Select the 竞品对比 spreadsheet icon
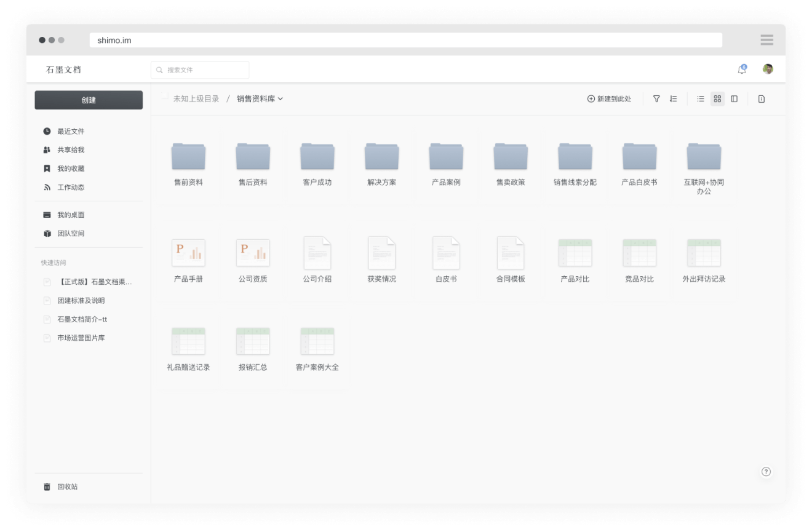 coord(640,253)
